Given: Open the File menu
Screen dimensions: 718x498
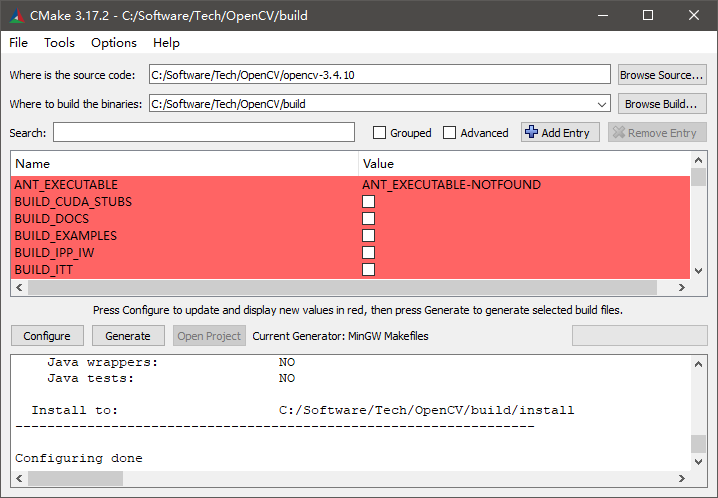Looking at the screenshot, I should pos(18,43).
